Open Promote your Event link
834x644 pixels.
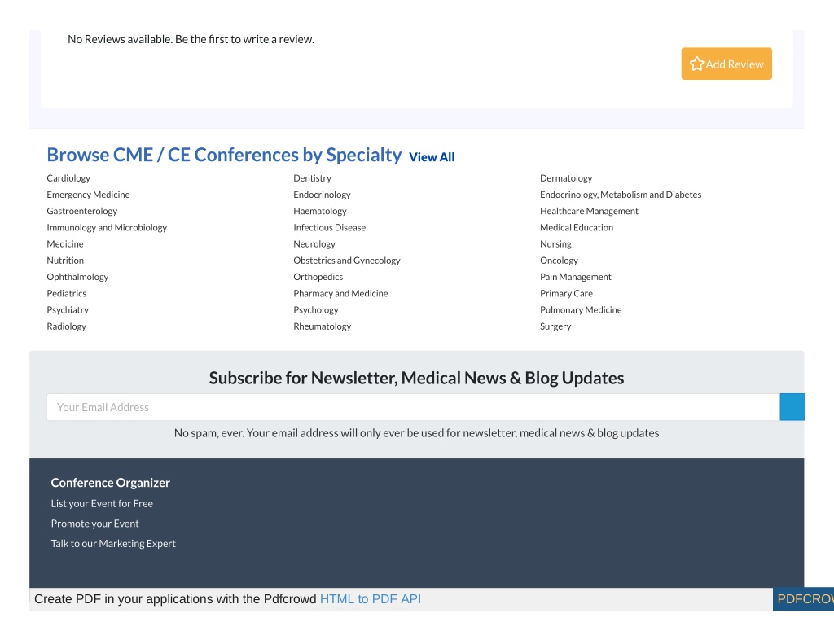pos(94,524)
